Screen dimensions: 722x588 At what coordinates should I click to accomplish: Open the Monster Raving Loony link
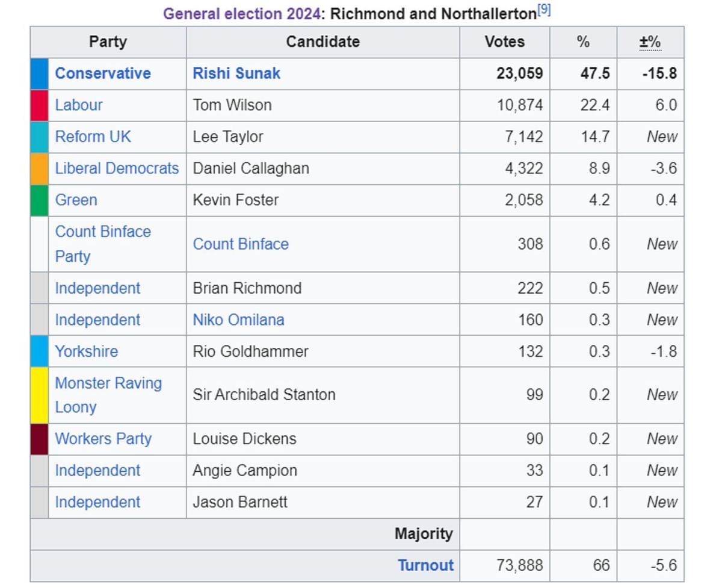(x=108, y=395)
